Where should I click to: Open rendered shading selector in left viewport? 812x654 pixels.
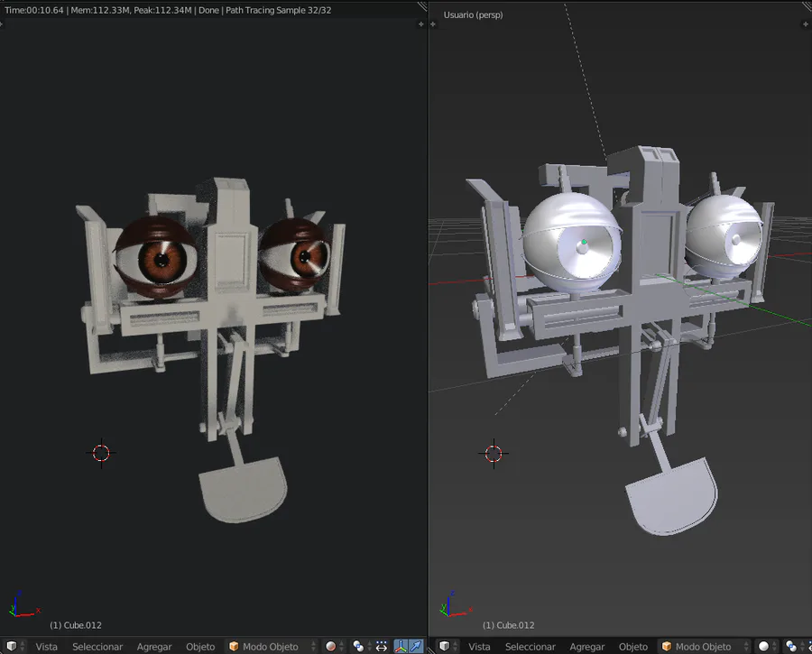click(x=335, y=646)
